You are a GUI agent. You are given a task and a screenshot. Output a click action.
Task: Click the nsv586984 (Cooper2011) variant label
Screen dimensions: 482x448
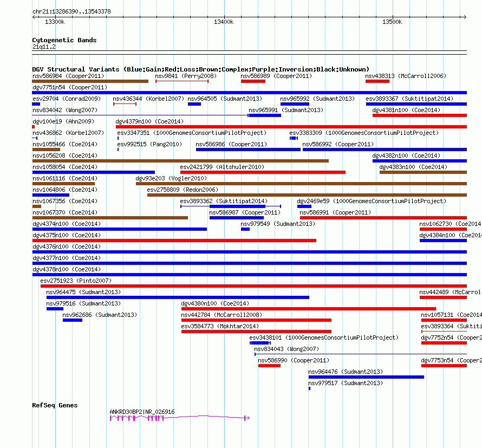click(68, 76)
